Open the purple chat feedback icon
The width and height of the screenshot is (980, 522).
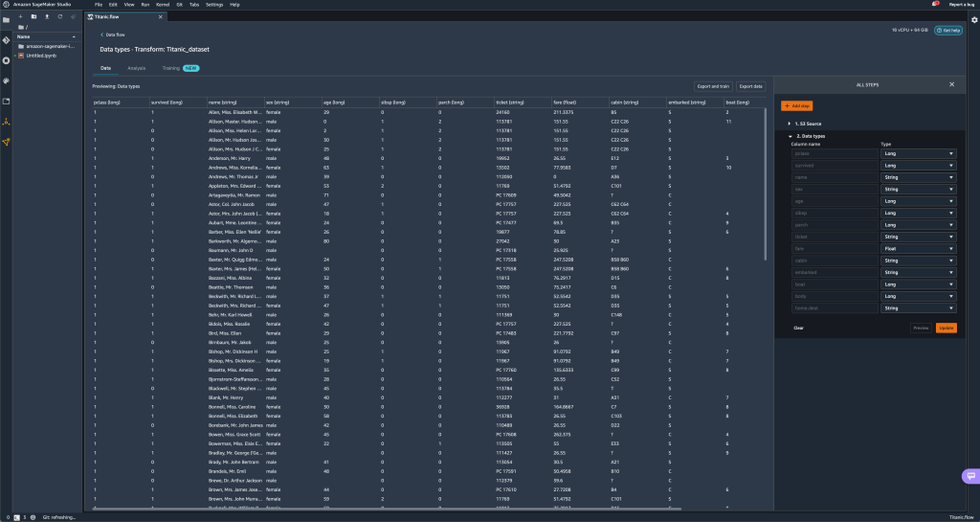971,476
